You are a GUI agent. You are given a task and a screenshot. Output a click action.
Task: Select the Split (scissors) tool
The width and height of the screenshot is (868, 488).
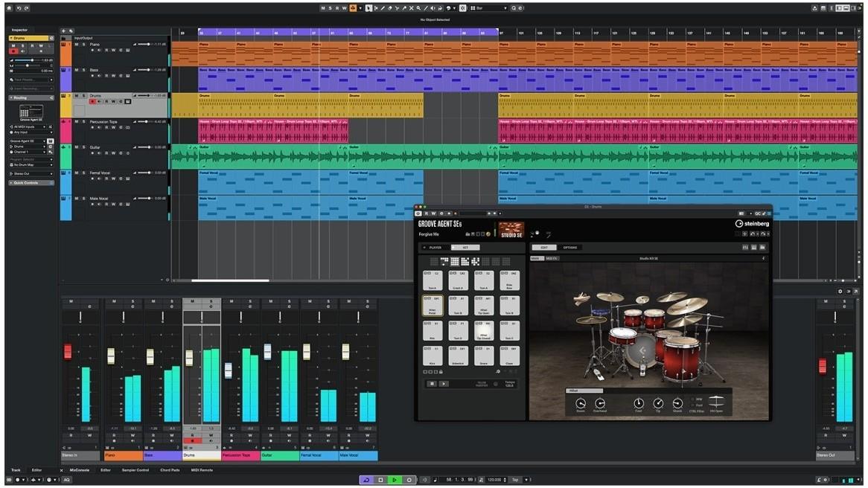[397, 7]
